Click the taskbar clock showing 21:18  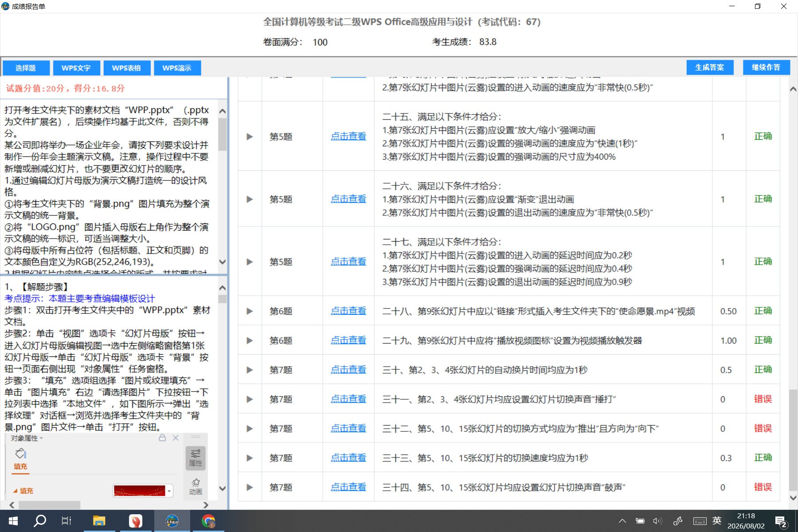click(746, 521)
